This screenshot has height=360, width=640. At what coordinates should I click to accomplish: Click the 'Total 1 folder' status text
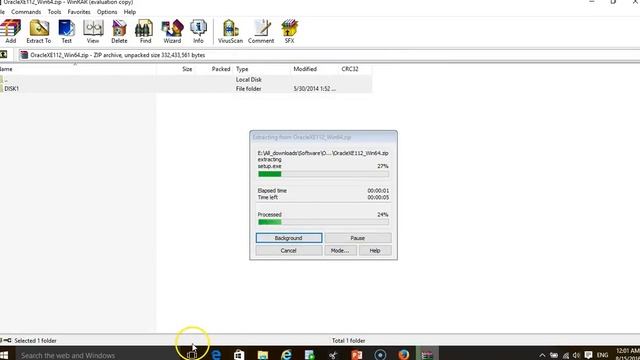[348, 340]
